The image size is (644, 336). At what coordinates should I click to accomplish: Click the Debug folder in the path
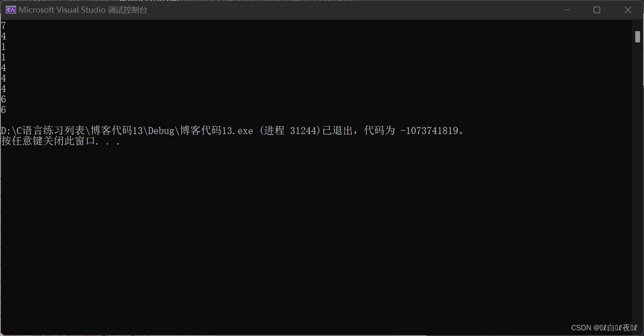tap(161, 131)
